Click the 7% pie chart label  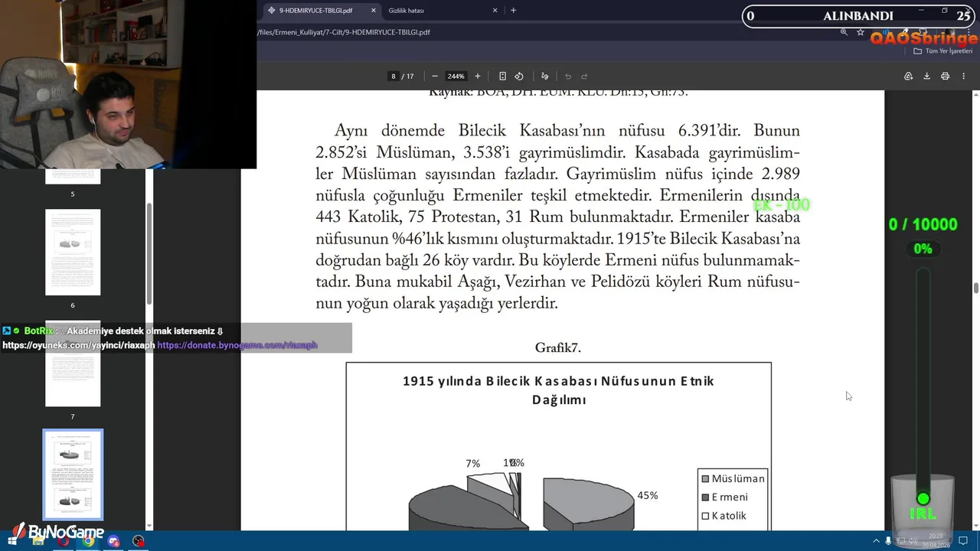tap(472, 464)
